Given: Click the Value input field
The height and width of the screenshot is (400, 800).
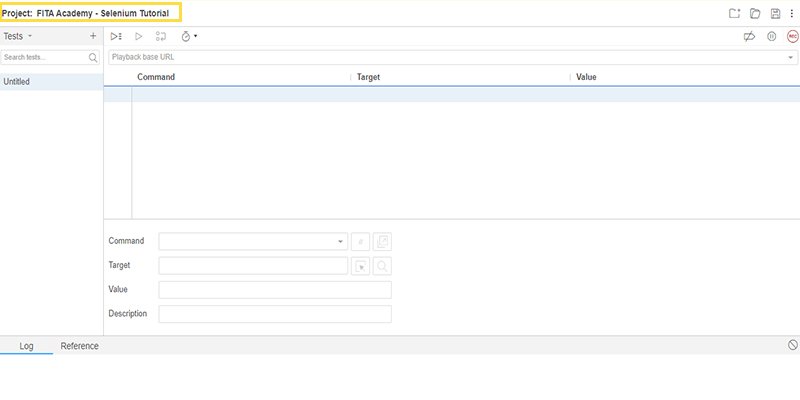Looking at the screenshot, I should tap(275, 290).
